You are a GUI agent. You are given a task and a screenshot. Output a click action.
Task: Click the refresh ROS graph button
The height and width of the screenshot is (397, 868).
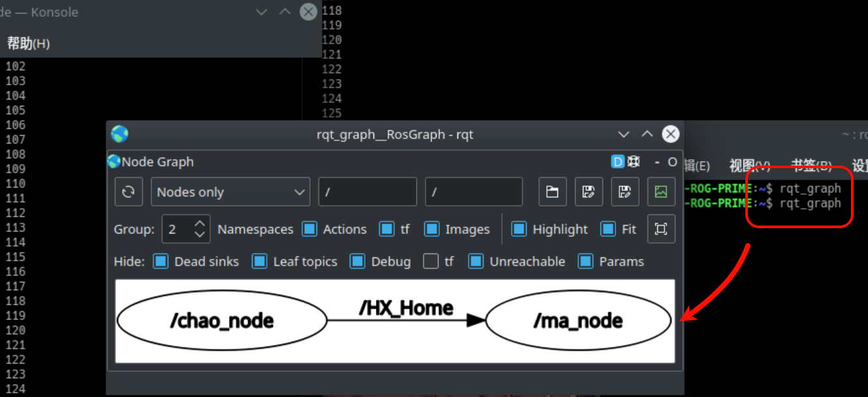pyautogui.click(x=129, y=192)
